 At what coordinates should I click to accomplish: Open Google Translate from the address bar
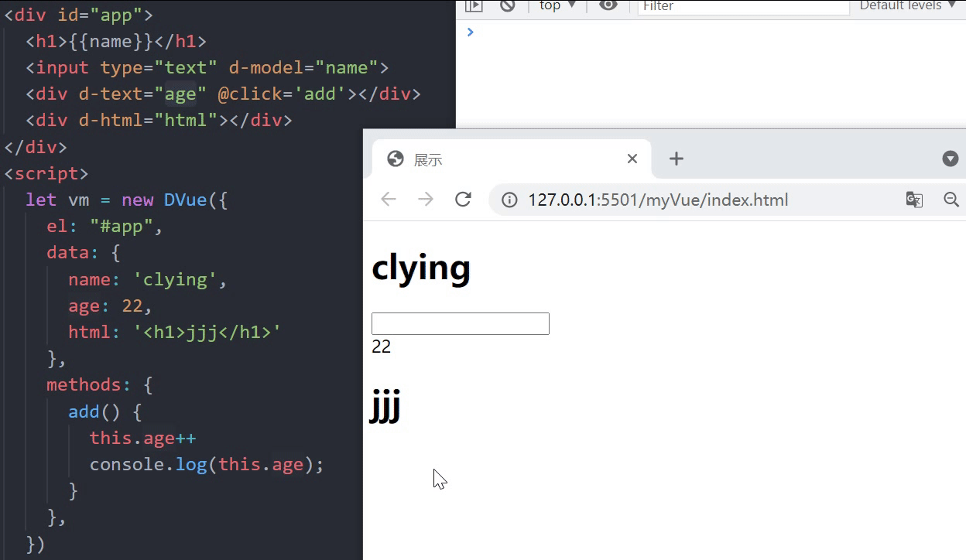click(914, 199)
